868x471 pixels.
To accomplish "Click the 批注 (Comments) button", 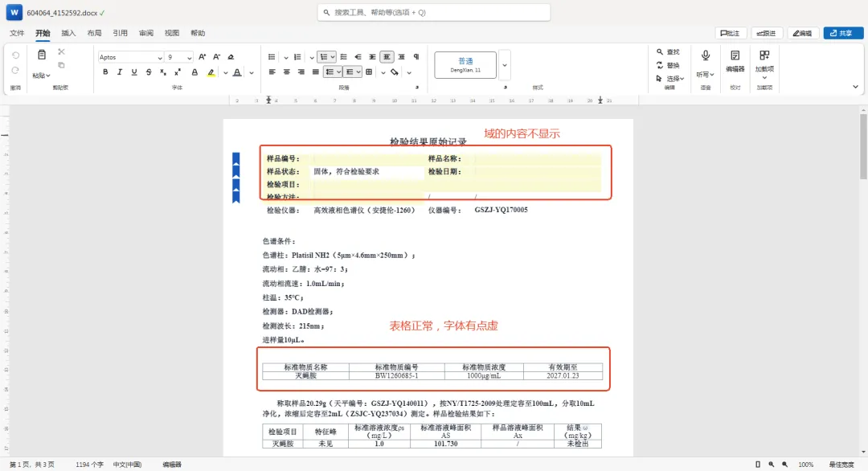I will click(x=731, y=33).
